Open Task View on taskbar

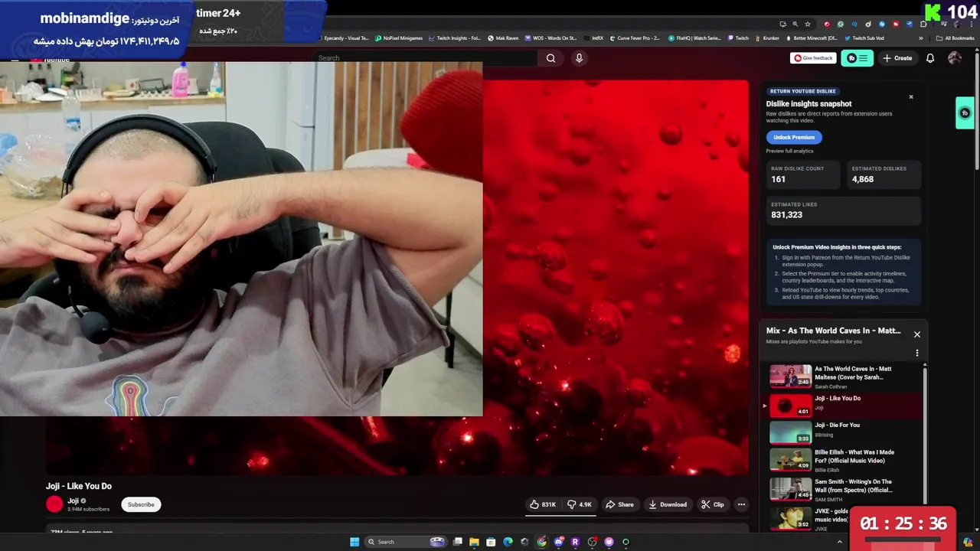(458, 542)
